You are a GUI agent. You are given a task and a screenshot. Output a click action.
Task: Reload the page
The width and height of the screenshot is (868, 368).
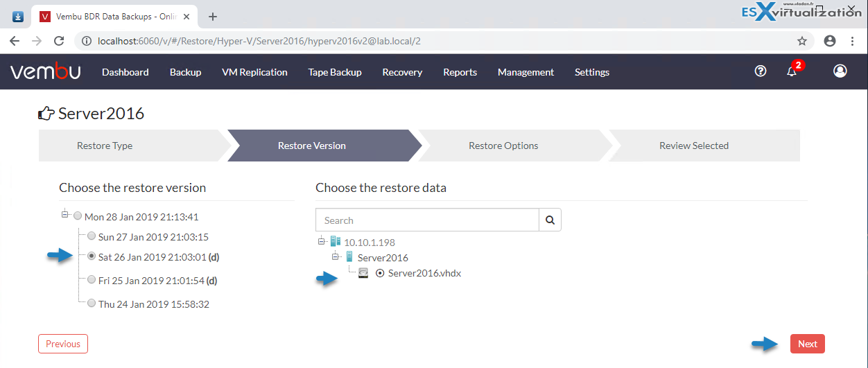tap(59, 41)
